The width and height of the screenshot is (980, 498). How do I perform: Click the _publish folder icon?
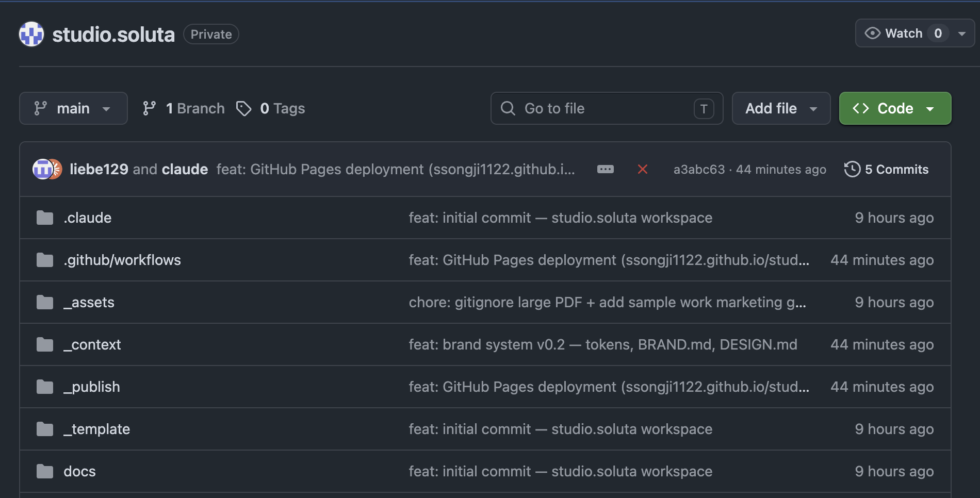45,387
